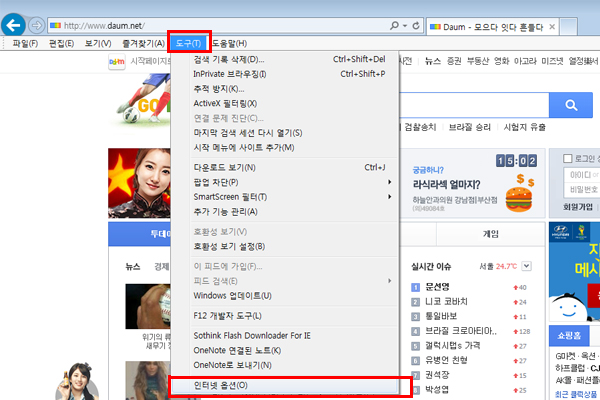Choose 다운로드 보기(N) entry
This screenshot has width=600, height=400.
point(285,167)
